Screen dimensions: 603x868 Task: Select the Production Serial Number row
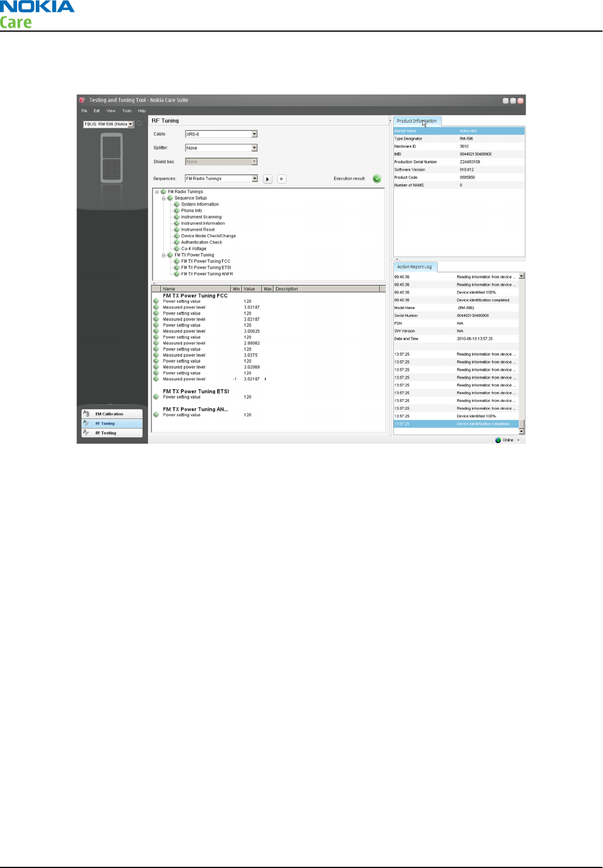pos(459,162)
